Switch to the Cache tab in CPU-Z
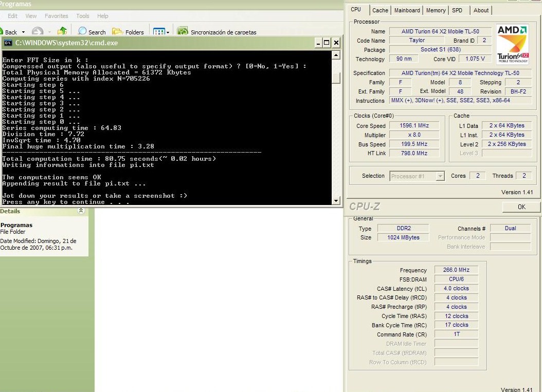This screenshot has height=392, width=542. (380, 10)
